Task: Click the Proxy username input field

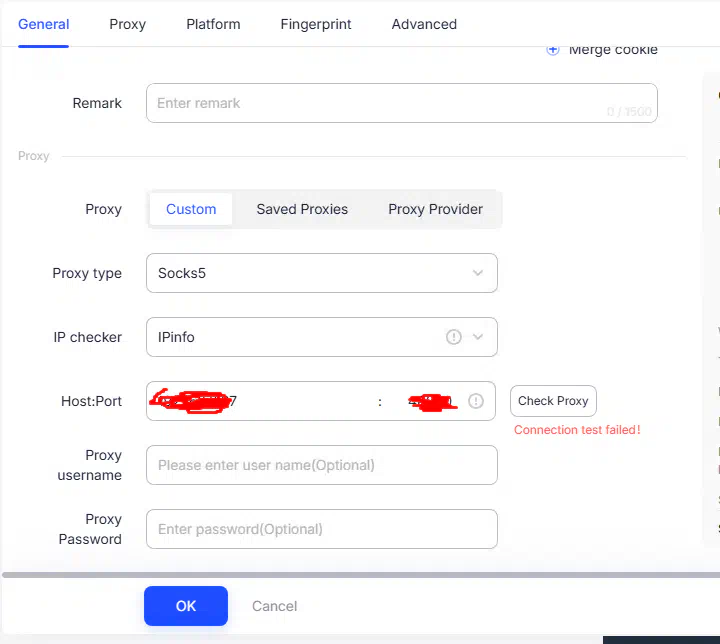Action: (x=322, y=465)
